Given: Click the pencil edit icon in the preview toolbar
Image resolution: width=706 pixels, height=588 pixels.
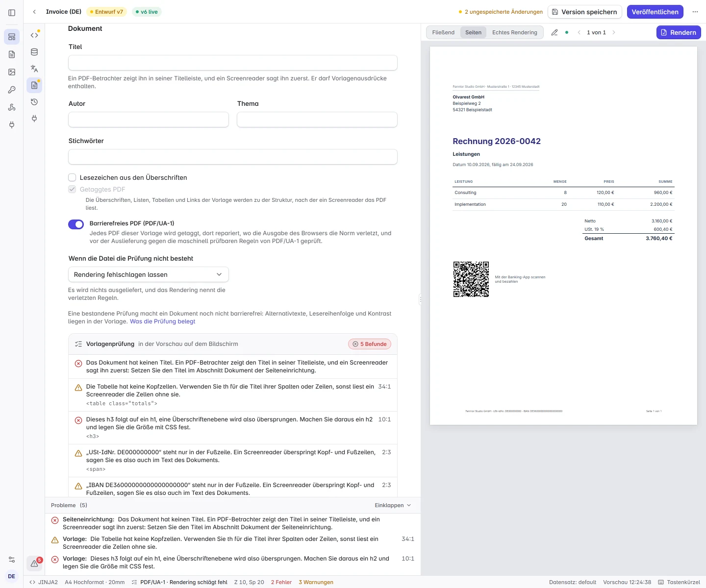Looking at the screenshot, I should click(555, 32).
